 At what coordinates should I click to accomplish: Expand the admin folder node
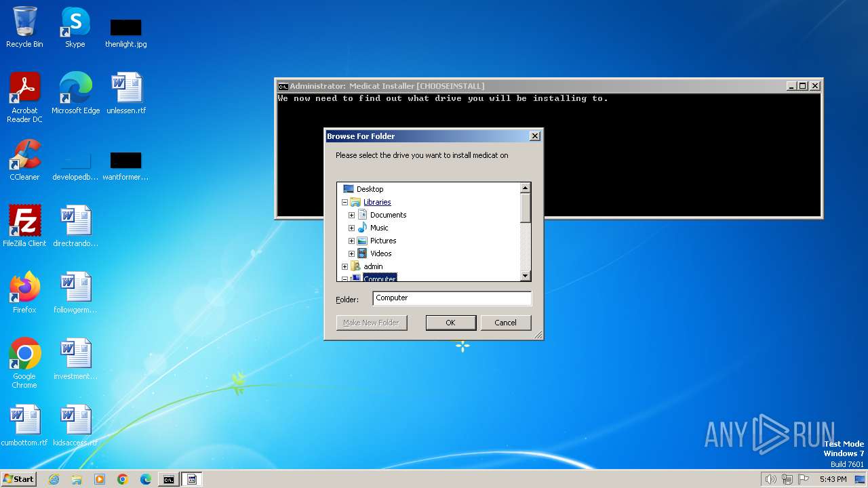[x=344, y=266]
